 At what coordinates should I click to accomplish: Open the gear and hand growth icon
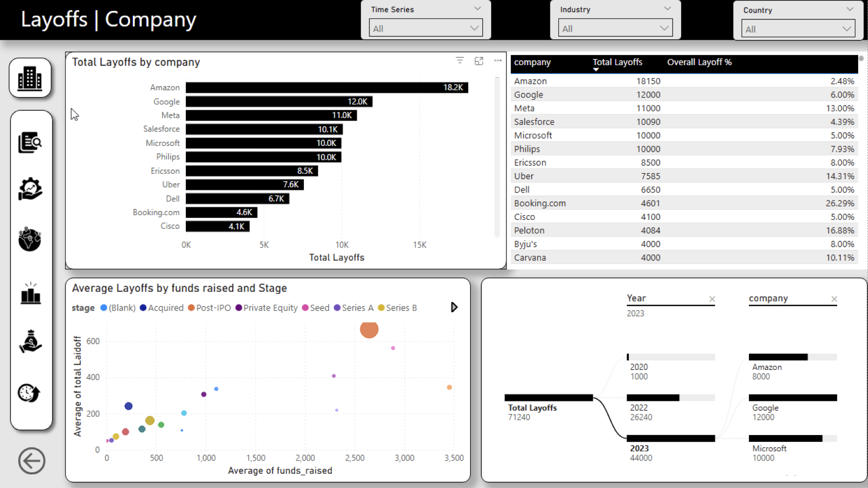(x=30, y=189)
